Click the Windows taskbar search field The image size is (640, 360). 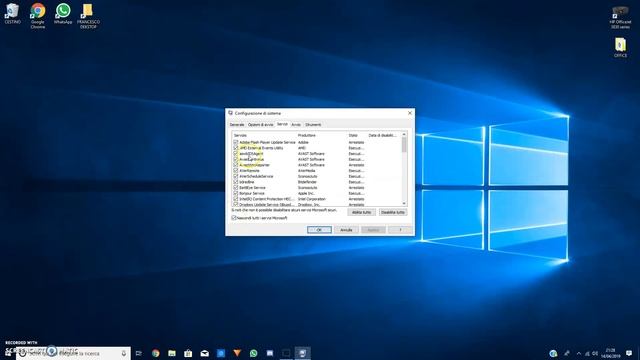pos(73,353)
